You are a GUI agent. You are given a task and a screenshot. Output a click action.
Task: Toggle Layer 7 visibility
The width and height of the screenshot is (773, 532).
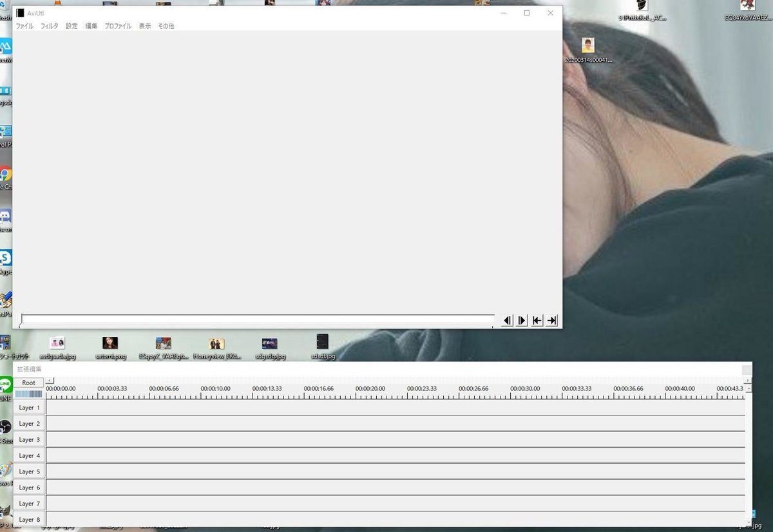click(x=30, y=504)
